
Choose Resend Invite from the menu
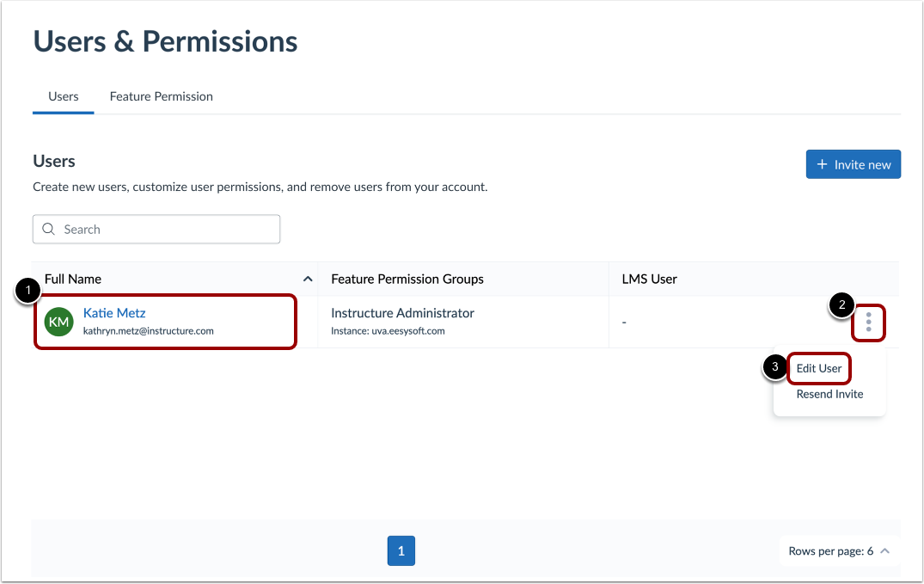pyautogui.click(x=829, y=394)
